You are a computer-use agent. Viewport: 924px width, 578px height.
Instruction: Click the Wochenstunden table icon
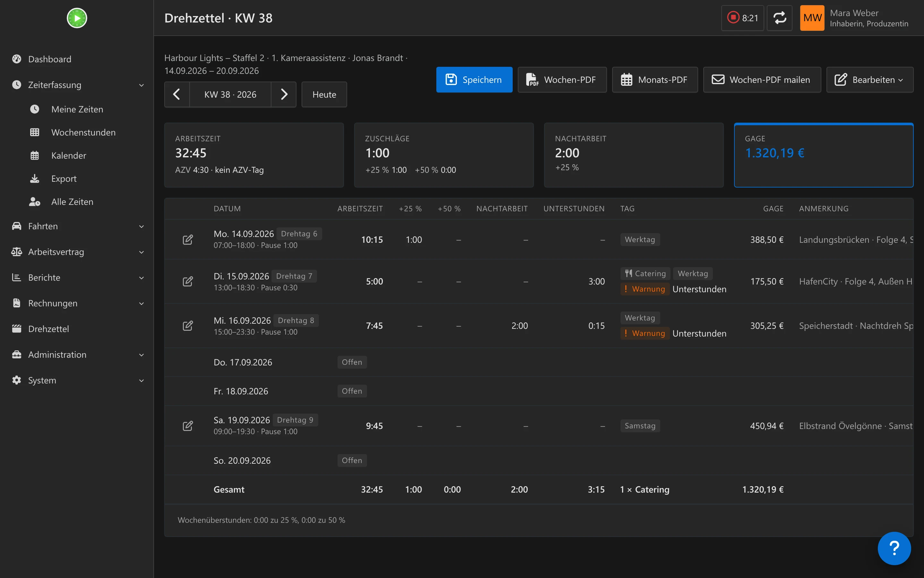[35, 132]
